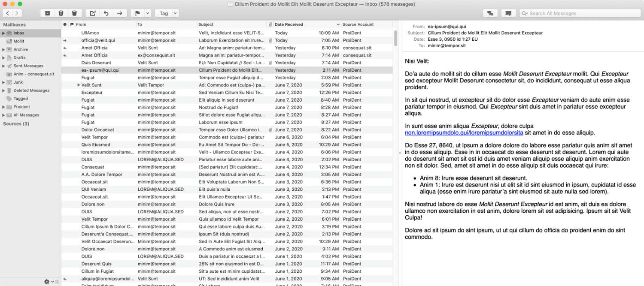Viewport: 644px width, 286px height.
Task: Go back with the left chevron toolbar button
Action: pos(7,13)
